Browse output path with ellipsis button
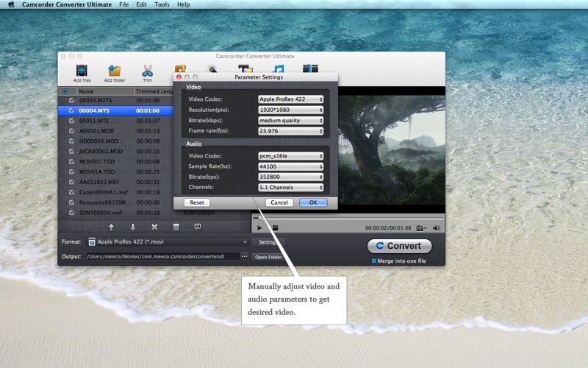588x368 pixels. pos(244,256)
